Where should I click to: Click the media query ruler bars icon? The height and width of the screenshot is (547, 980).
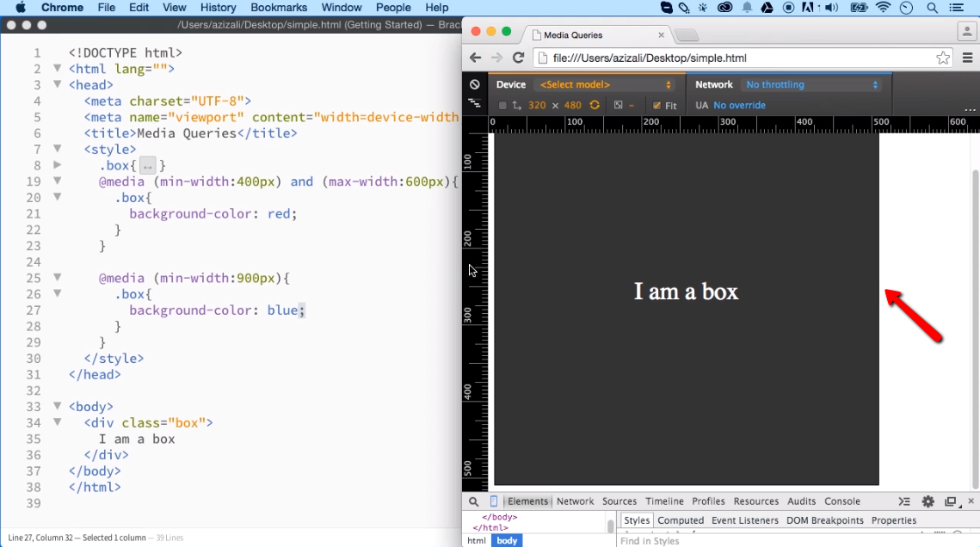pyautogui.click(x=474, y=104)
